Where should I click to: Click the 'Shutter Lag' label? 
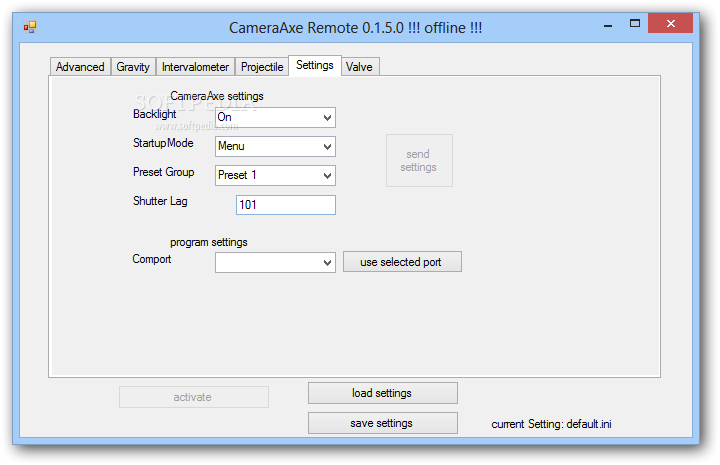(160, 201)
